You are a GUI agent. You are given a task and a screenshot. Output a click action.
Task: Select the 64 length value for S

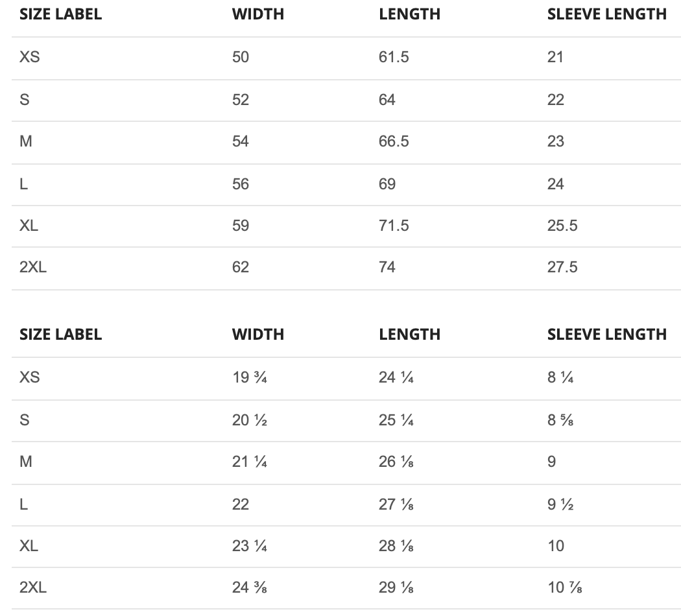[x=387, y=100]
